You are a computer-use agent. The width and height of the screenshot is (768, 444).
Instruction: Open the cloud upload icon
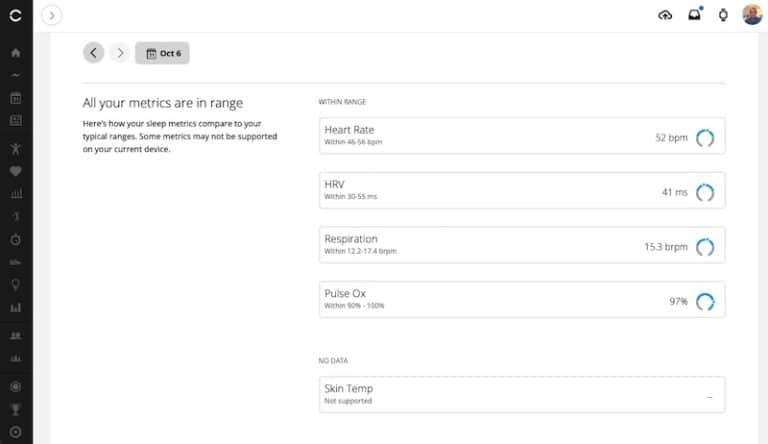(x=665, y=15)
